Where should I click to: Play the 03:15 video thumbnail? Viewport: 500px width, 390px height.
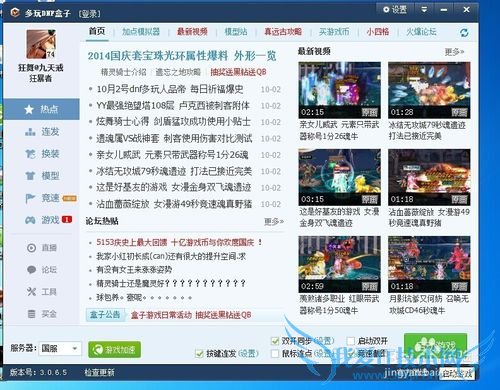point(339,177)
